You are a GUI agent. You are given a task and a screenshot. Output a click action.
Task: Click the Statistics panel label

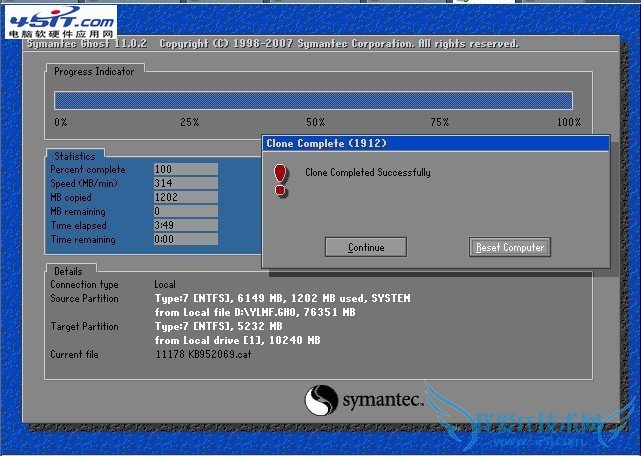point(75,156)
